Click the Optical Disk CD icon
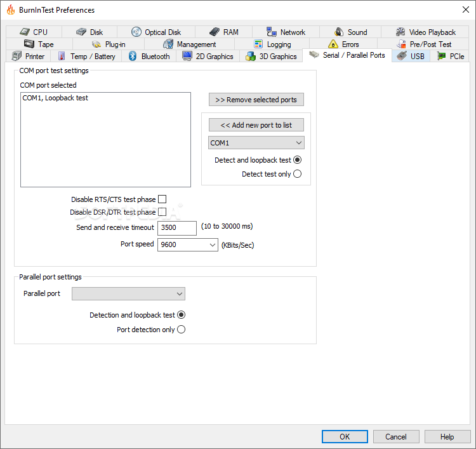The height and width of the screenshot is (449, 476). click(136, 32)
